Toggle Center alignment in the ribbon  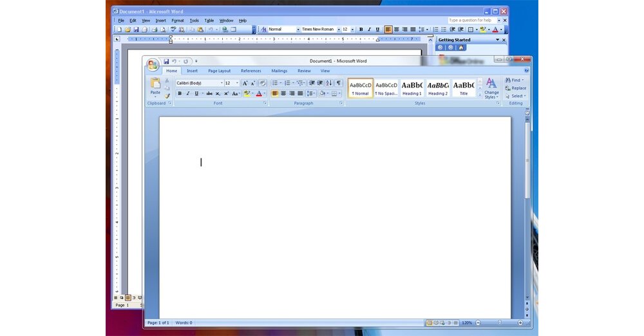(283, 93)
